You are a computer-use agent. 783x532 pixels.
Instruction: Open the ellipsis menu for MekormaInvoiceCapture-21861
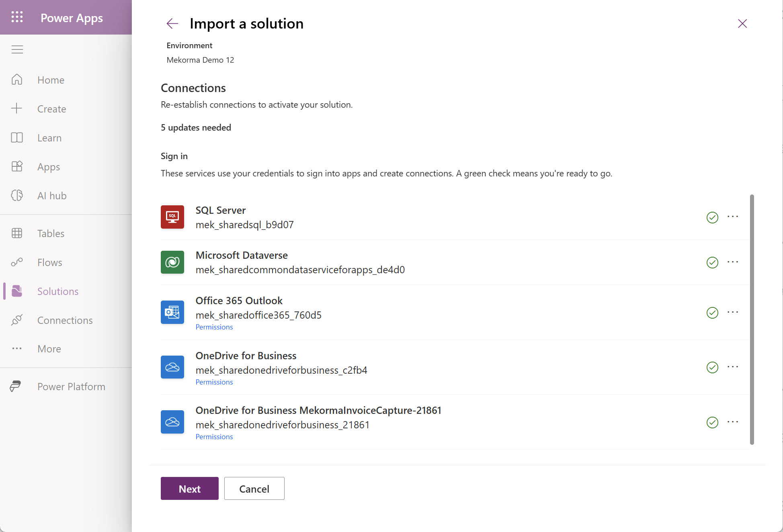point(733,422)
